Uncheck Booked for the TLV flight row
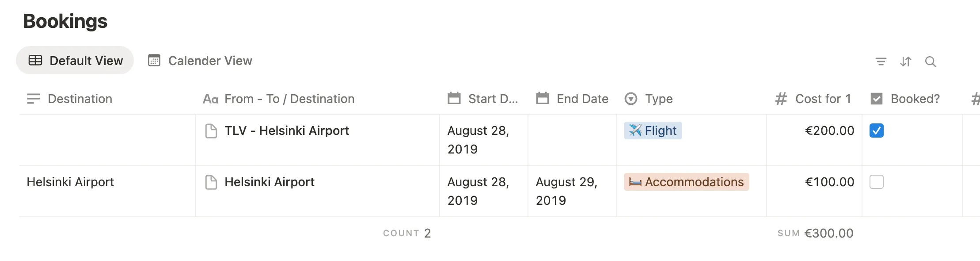 [x=876, y=130]
